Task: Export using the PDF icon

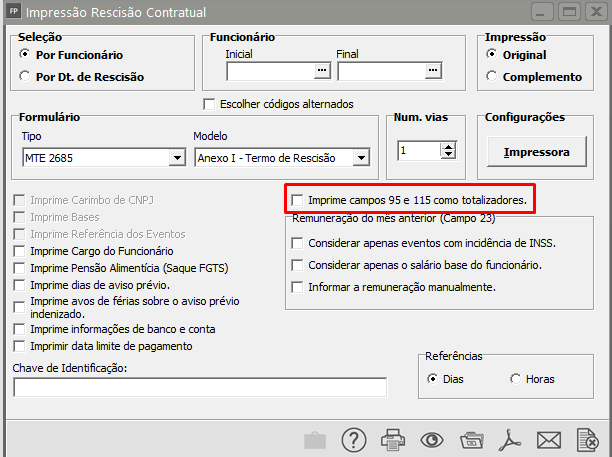Action: pos(509,440)
